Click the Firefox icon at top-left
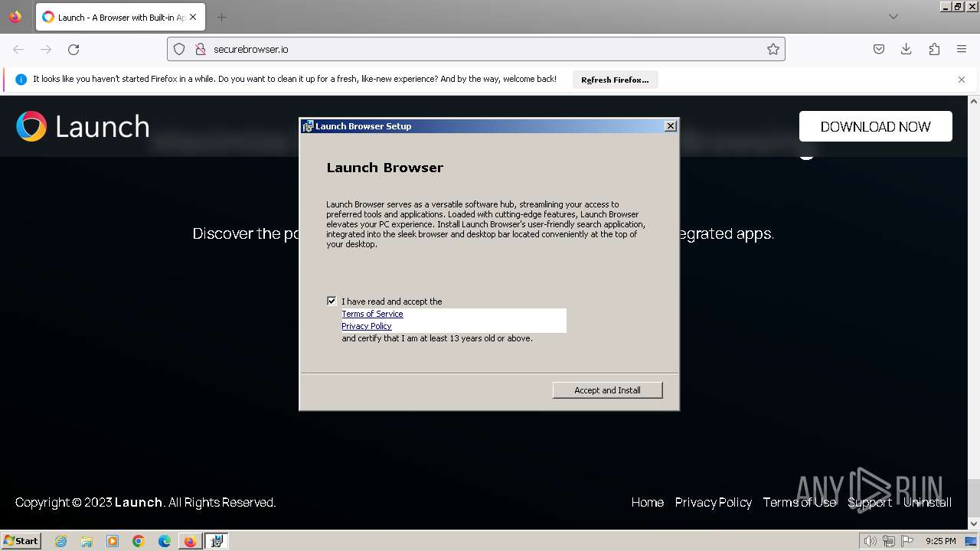 click(x=15, y=17)
